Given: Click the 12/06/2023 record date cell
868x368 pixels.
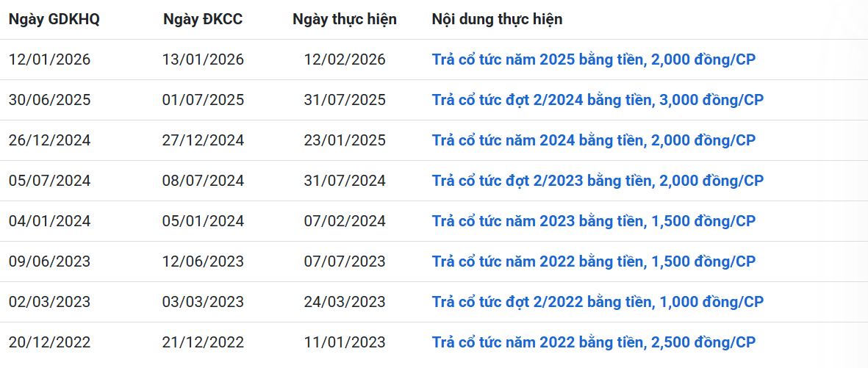Looking at the screenshot, I should pos(203,261).
